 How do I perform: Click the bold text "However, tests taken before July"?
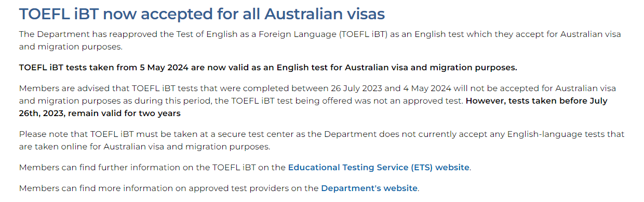(x=536, y=101)
